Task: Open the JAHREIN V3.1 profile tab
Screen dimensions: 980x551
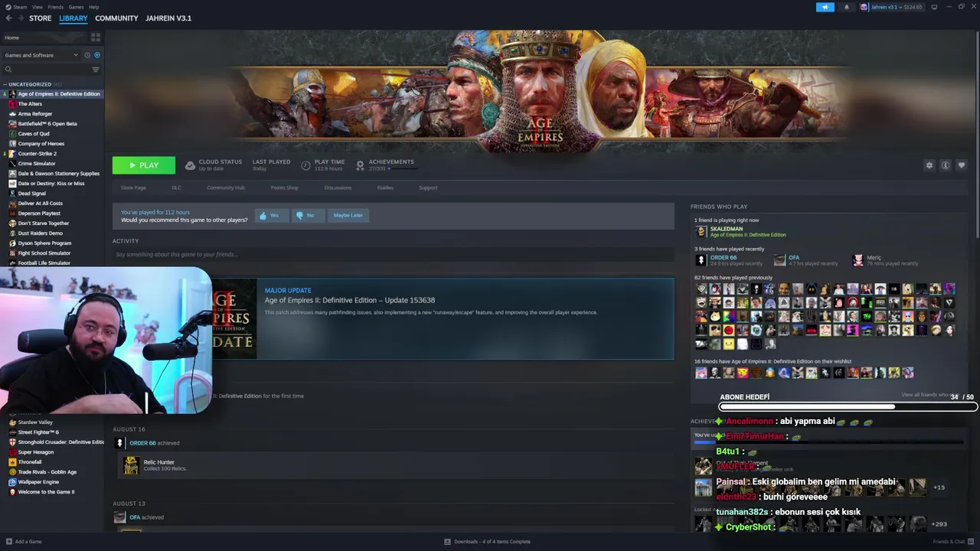Action: [x=168, y=18]
